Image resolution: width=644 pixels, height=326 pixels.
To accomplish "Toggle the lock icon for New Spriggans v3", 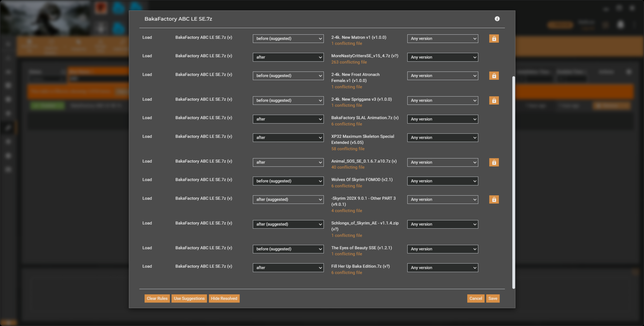I will [x=494, y=100].
